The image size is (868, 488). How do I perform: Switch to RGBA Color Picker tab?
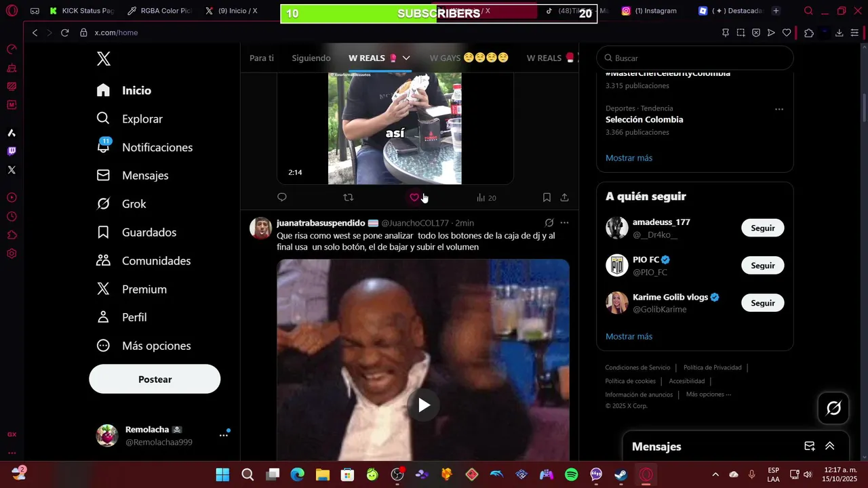pyautogui.click(x=161, y=11)
